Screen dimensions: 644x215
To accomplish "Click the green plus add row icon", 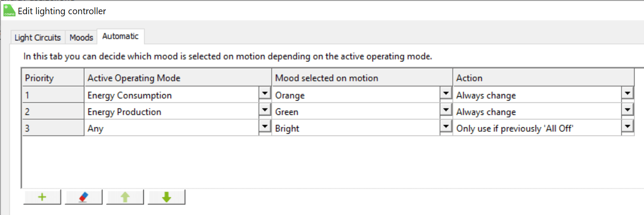I will click(42, 197).
